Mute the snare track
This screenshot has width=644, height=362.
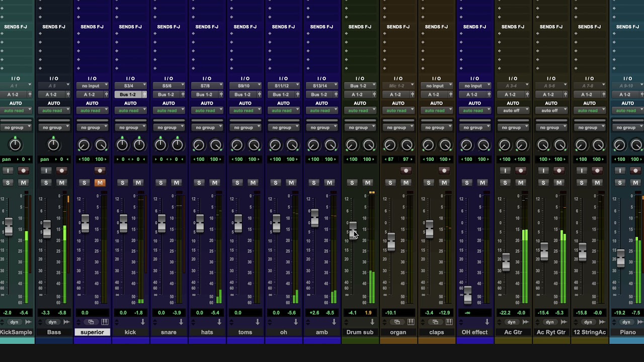176,183
